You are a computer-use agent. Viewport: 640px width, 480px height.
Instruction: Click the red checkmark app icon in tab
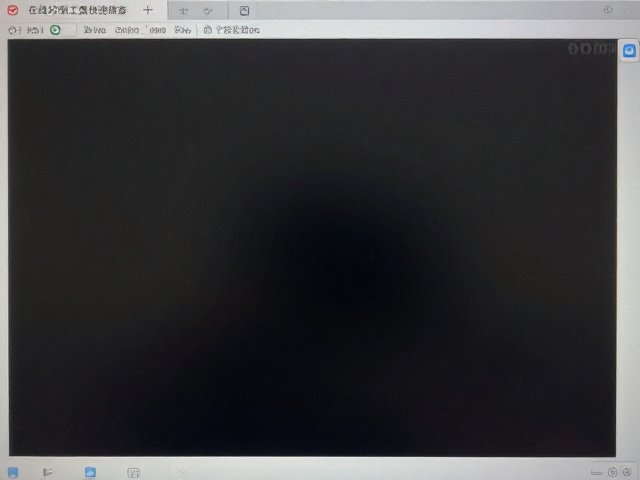[x=13, y=10]
